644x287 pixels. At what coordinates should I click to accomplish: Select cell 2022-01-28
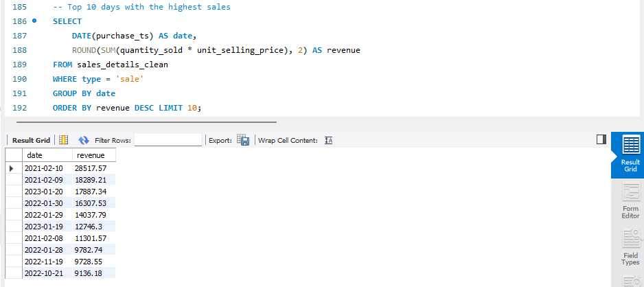47,250
